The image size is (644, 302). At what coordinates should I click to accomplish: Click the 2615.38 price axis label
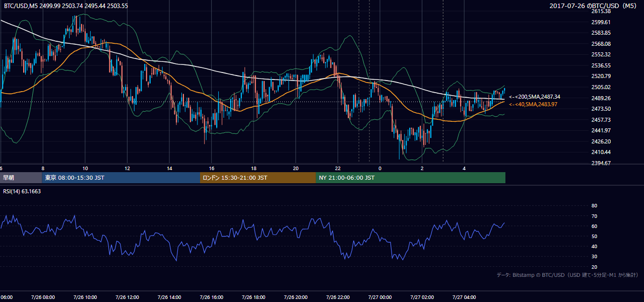[601, 11]
